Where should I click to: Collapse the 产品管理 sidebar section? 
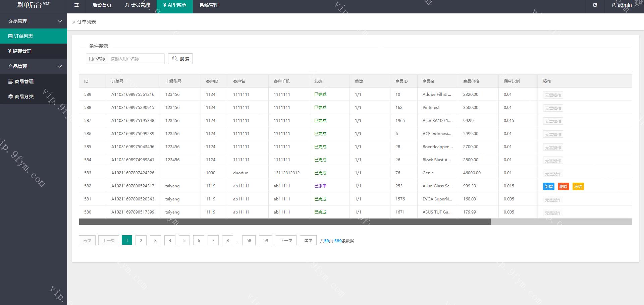(x=34, y=66)
